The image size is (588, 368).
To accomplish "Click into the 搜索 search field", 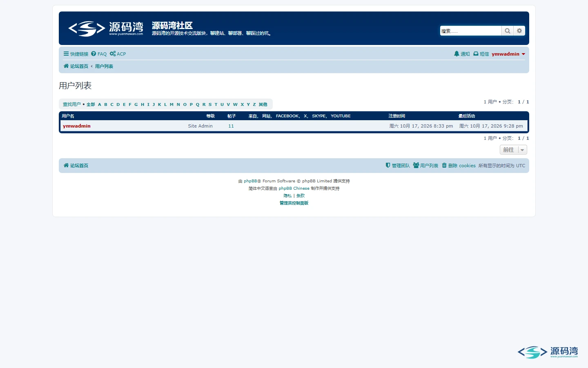I will point(470,31).
